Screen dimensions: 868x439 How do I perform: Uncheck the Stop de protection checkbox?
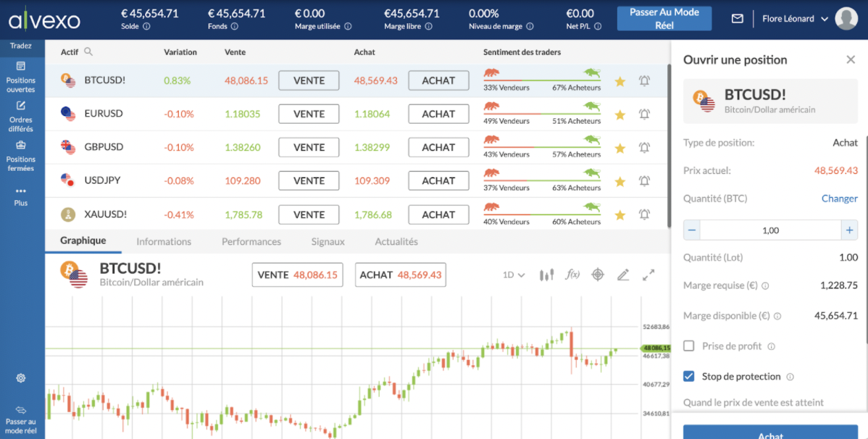click(689, 377)
